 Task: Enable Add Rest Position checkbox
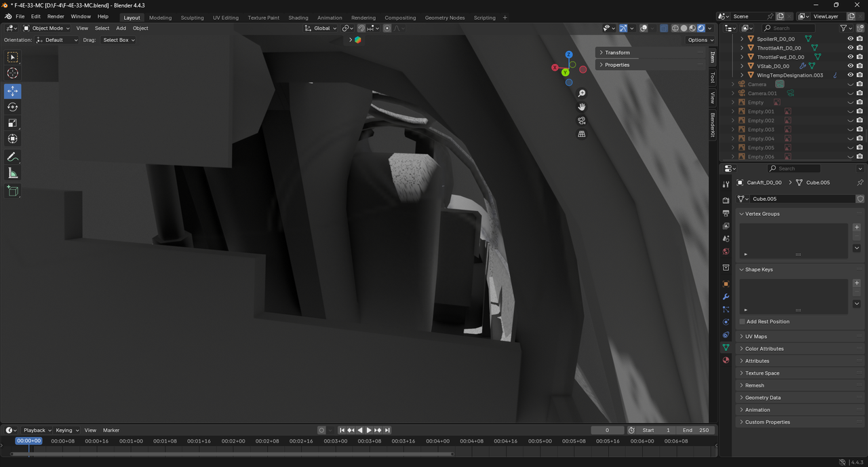(743, 322)
